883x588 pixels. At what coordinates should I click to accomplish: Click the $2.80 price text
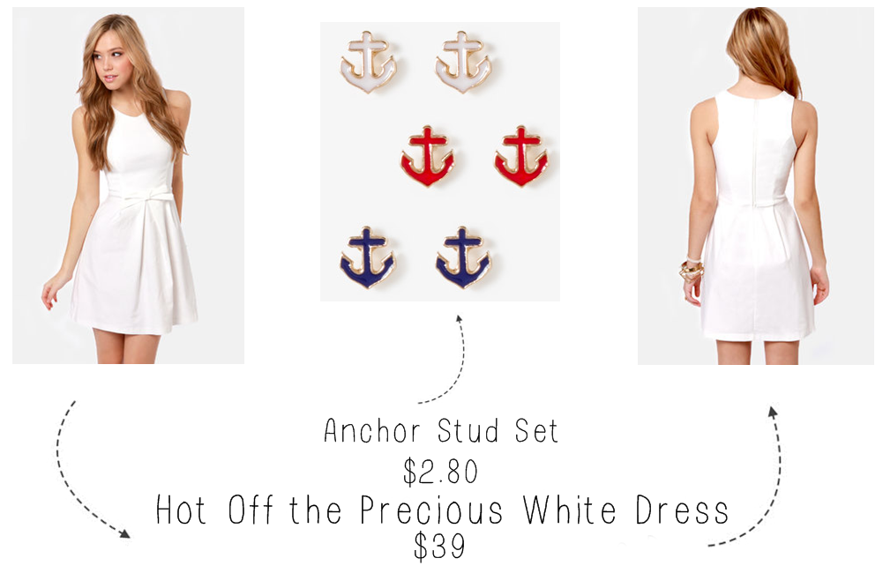tap(440, 472)
